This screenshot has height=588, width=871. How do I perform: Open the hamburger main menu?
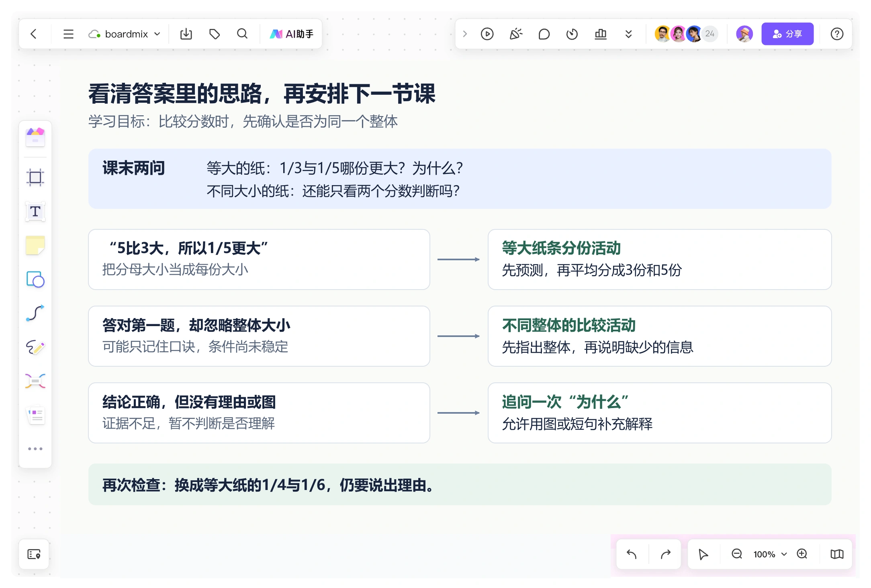tap(68, 34)
